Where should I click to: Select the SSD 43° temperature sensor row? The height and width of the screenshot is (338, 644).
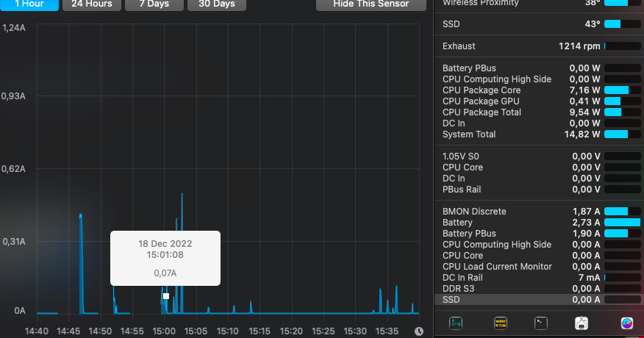(539, 24)
